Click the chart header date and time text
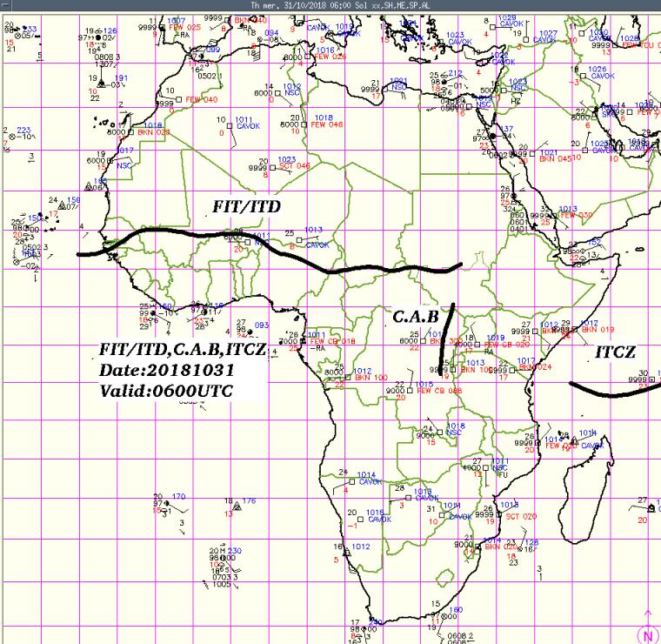The width and height of the screenshot is (661, 644). point(330,5)
